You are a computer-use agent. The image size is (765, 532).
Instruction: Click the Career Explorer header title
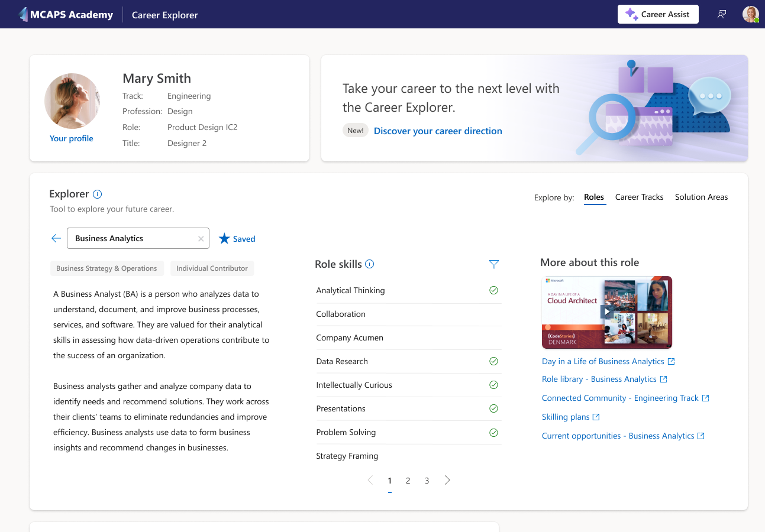pyautogui.click(x=165, y=15)
